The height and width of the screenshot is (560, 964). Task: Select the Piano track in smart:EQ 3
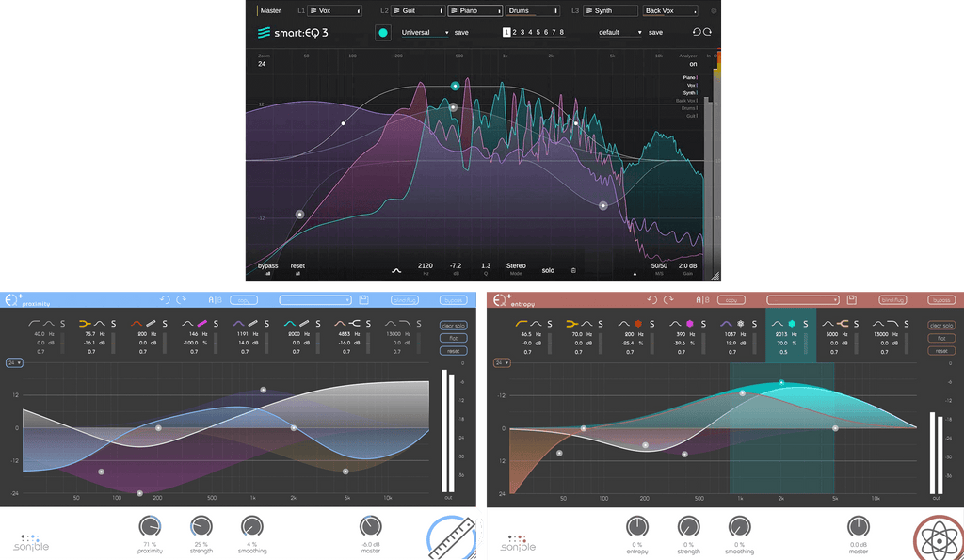click(x=474, y=10)
